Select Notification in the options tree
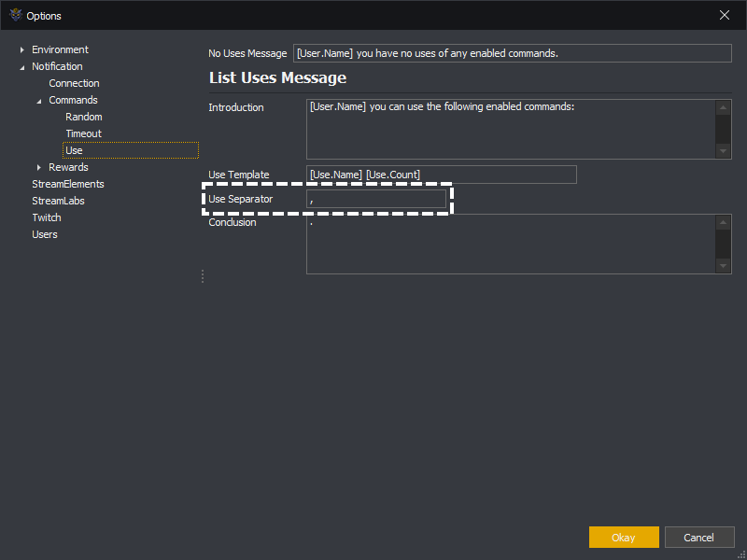This screenshot has width=747, height=560. 57,66
